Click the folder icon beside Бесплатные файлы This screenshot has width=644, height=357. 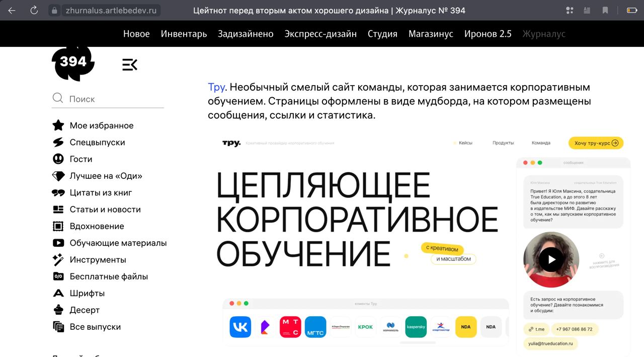point(58,276)
